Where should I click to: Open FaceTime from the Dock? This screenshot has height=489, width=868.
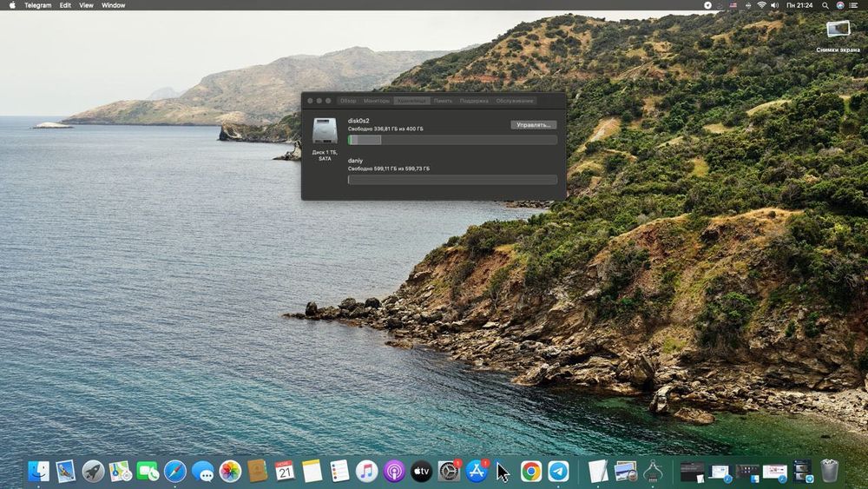(148, 472)
